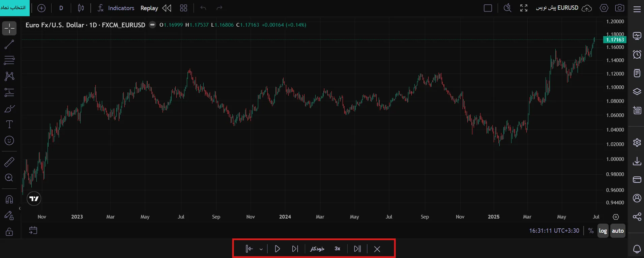Select the crosshair cursor tool
Screen dimensions: 644x258
pos(9,28)
